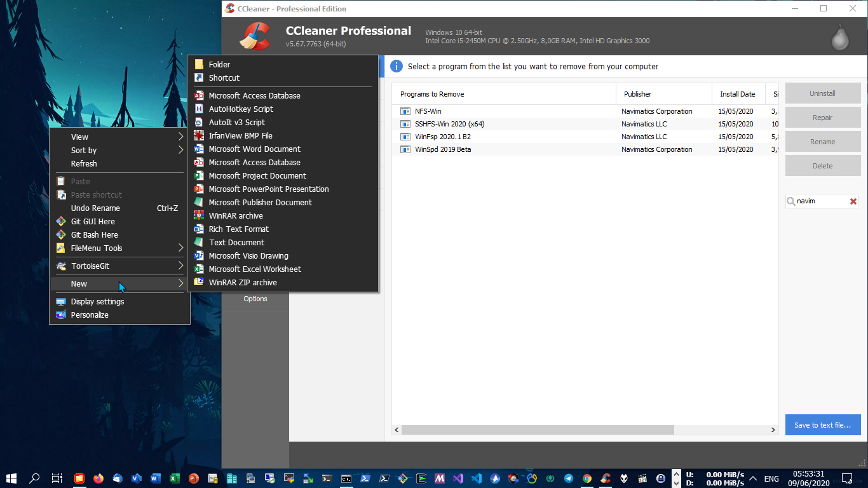Open Options in the CCleaner sidebar
868x488 pixels.
click(x=255, y=299)
